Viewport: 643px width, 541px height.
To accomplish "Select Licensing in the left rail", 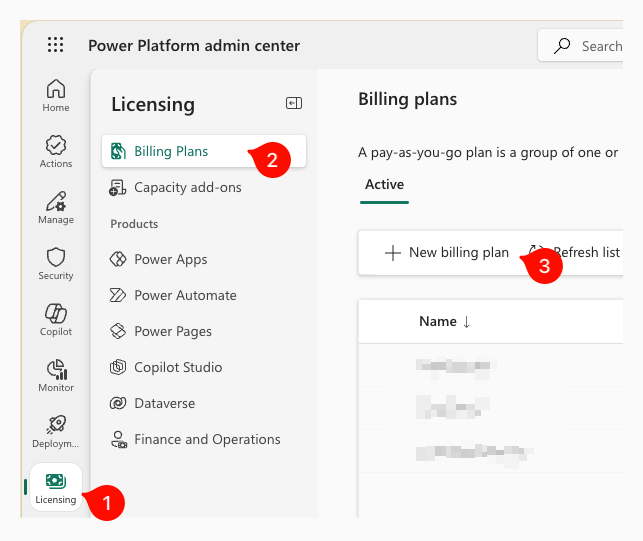I will coord(56,488).
